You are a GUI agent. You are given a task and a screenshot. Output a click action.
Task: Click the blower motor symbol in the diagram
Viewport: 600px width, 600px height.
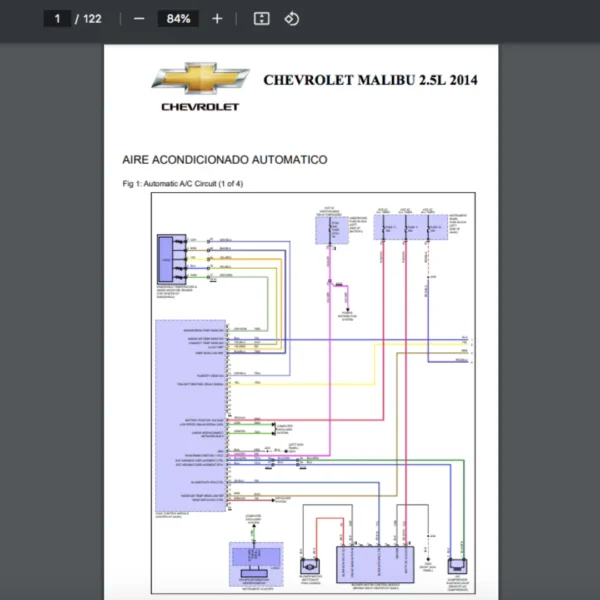(x=311, y=565)
